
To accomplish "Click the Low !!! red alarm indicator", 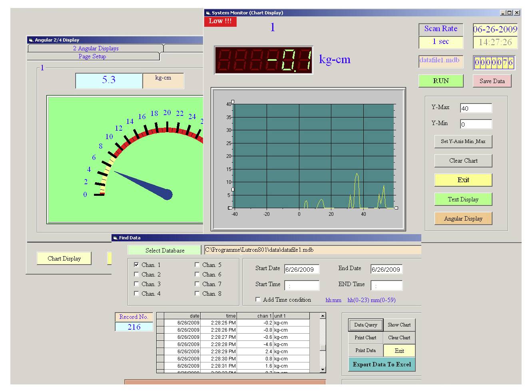I will 220,21.
